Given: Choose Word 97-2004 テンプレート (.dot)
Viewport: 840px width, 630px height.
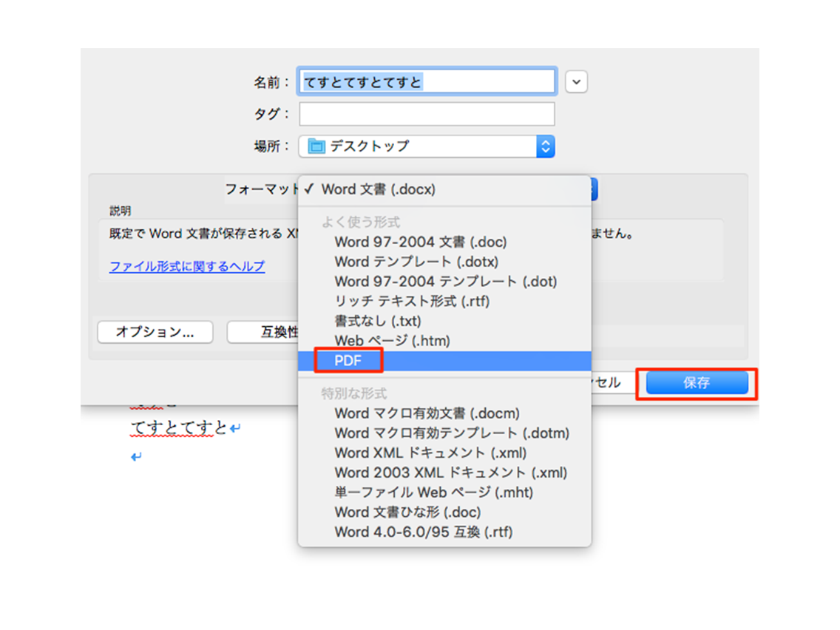Looking at the screenshot, I should tap(444, 282).
